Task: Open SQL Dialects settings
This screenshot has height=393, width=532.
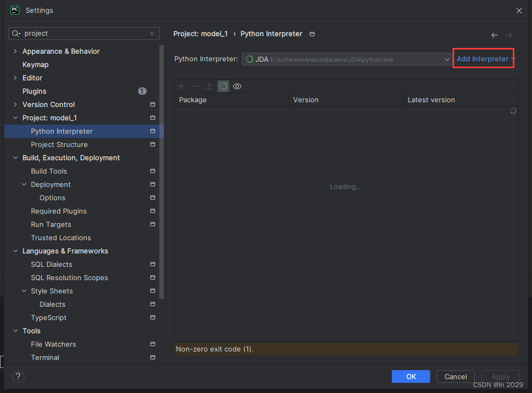Action: [52, 264]
